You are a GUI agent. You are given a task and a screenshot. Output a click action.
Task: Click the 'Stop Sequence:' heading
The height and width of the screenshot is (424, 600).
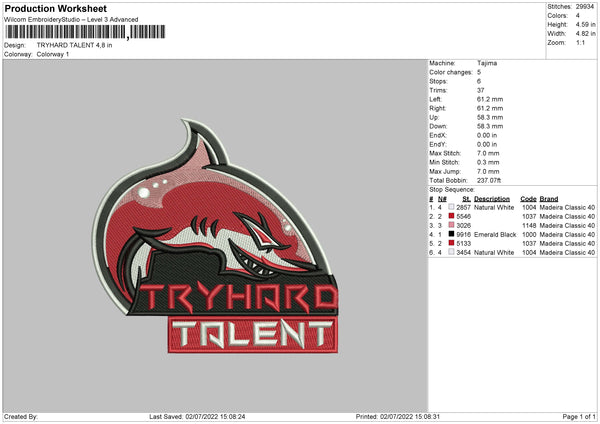[452, 190]
